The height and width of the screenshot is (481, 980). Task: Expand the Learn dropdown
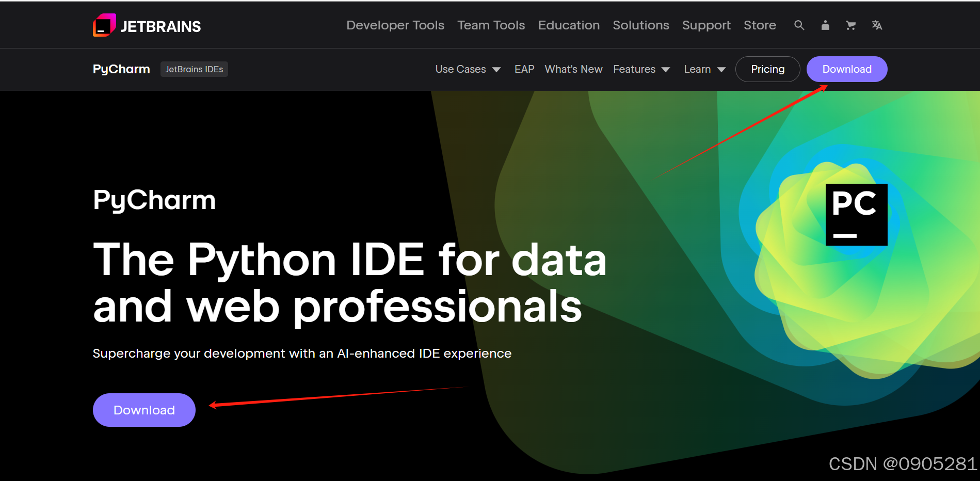coord(704,69)
